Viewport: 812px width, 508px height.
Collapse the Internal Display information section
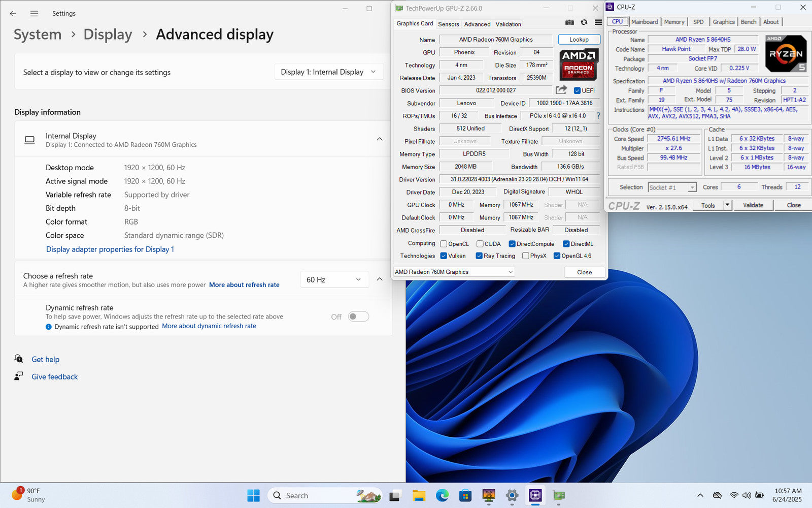pyautogui.click(x=380, y=139)
